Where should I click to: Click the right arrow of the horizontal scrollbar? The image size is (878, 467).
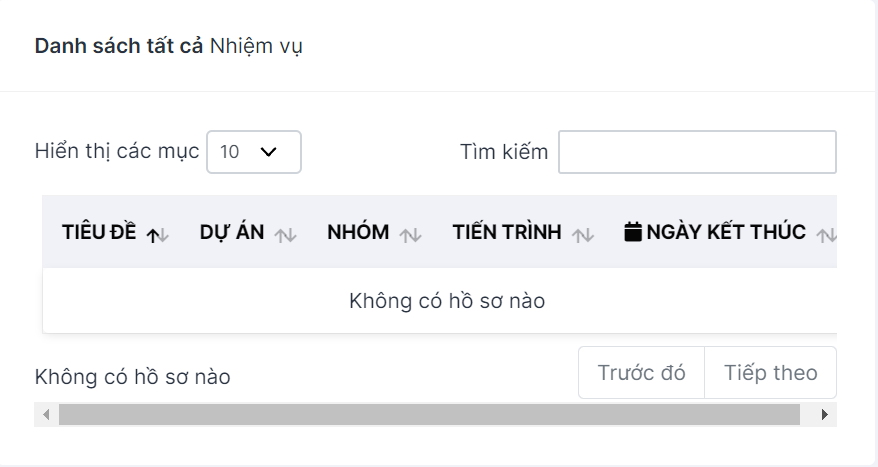(x=824, y=414)
